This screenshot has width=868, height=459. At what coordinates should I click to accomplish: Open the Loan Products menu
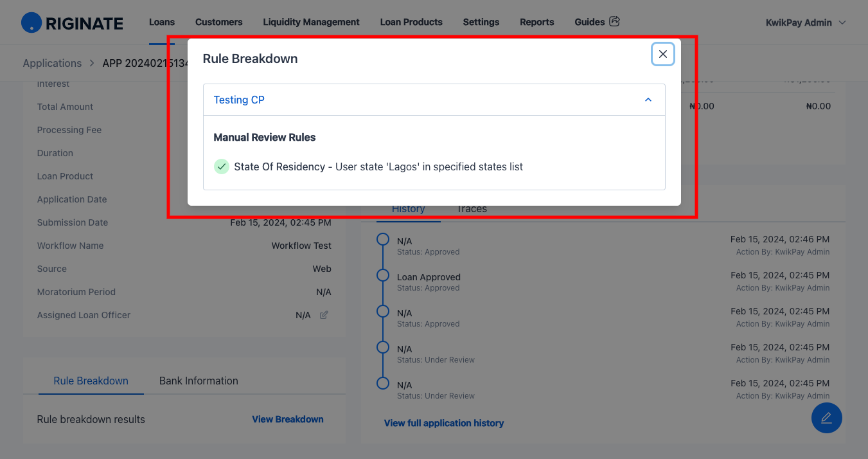[x=411, y=22]
